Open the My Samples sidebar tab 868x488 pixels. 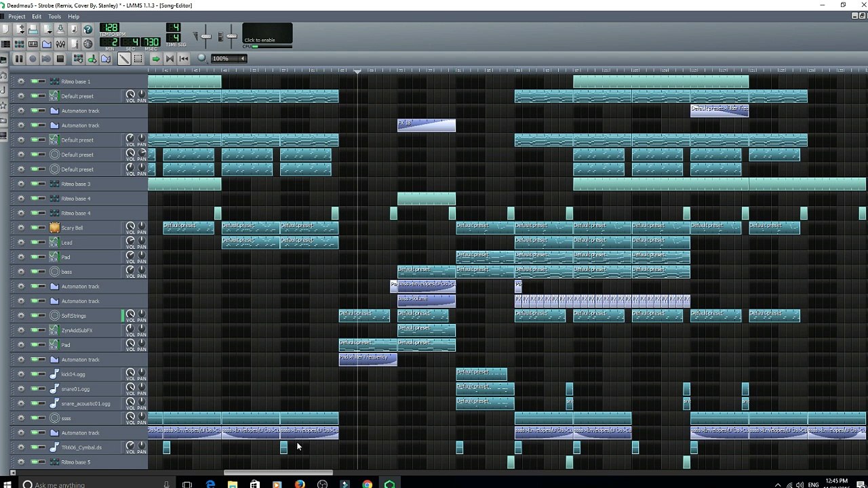coord(3,89)
